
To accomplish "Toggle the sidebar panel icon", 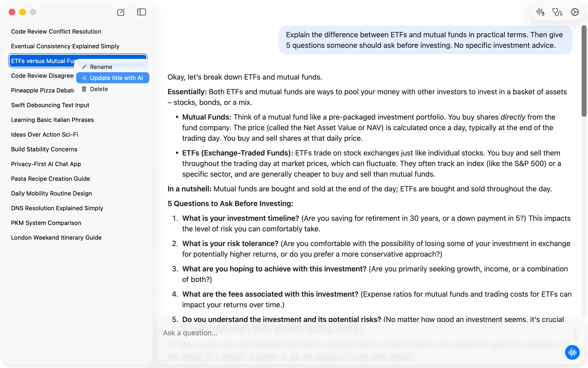I will 141,12.
